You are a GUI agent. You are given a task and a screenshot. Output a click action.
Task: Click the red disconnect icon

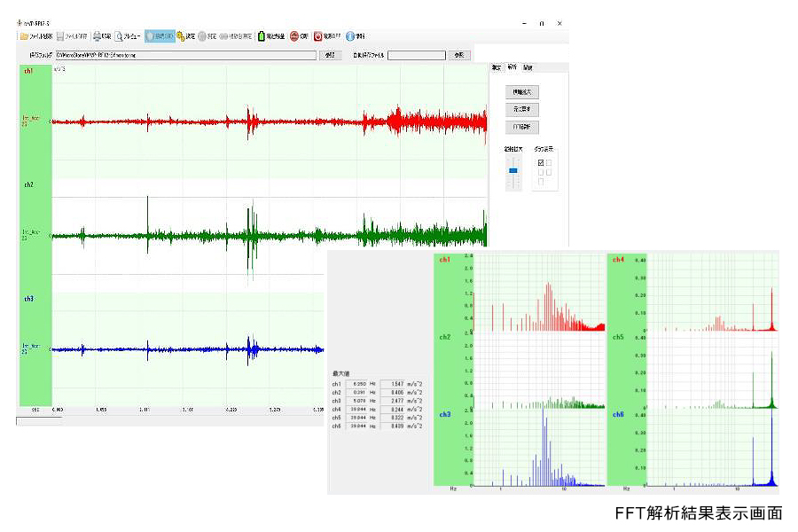point(294,36)
